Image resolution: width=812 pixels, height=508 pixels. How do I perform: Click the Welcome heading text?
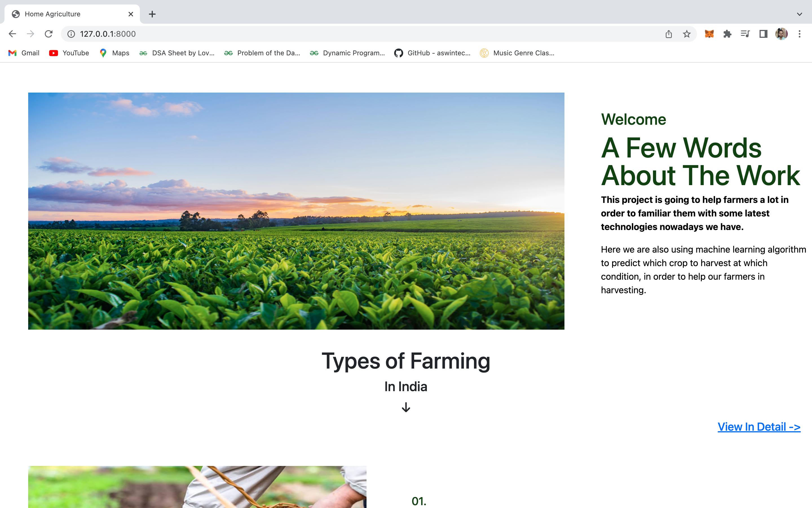coord(634,120)
